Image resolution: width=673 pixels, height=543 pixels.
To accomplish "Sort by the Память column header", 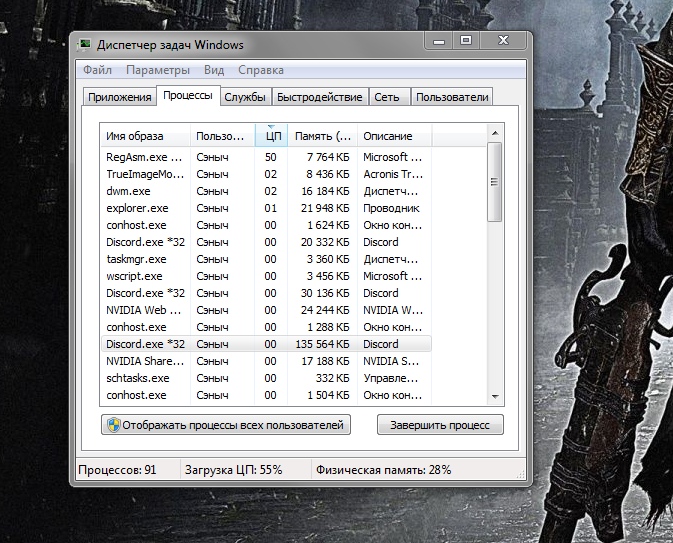I will [x=322, y=136].
